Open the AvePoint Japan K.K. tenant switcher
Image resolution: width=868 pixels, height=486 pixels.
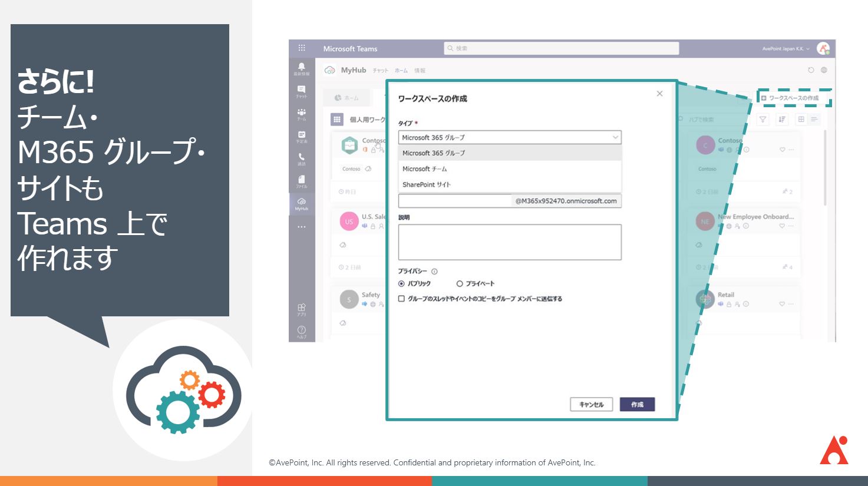pyautogui.click(x=786, y=49)
